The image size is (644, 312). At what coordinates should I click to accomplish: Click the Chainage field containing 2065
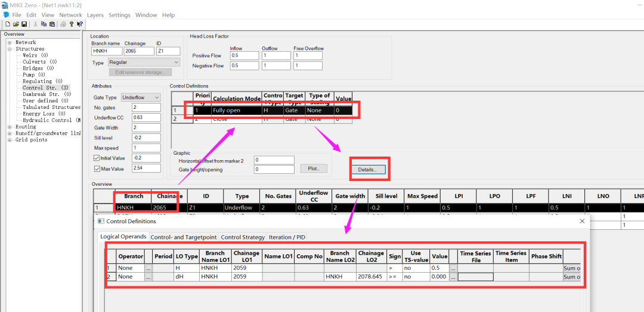pos(139,51)
